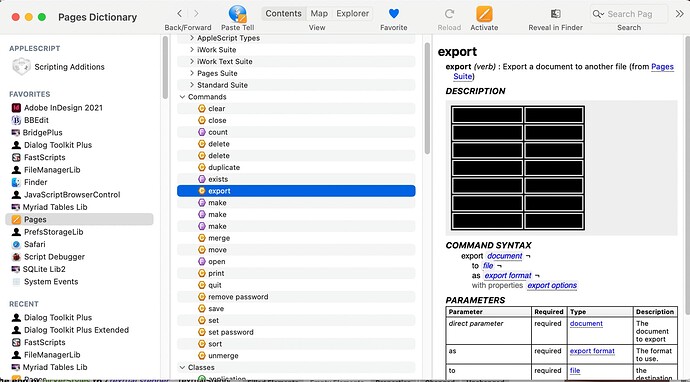The width and height of the screenshot is (690, 382).
Task: Click the sidebar vertical scrollbar
Action: [165, 67]
